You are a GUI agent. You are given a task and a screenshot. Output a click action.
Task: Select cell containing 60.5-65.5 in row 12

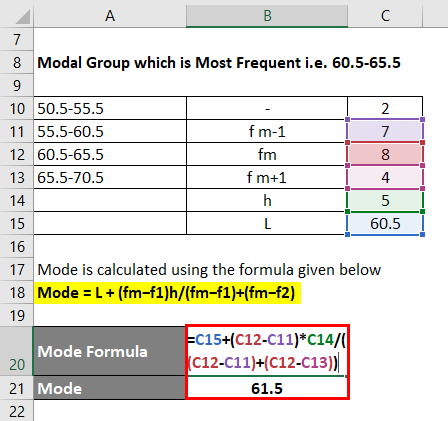click(x=110, y=154)
